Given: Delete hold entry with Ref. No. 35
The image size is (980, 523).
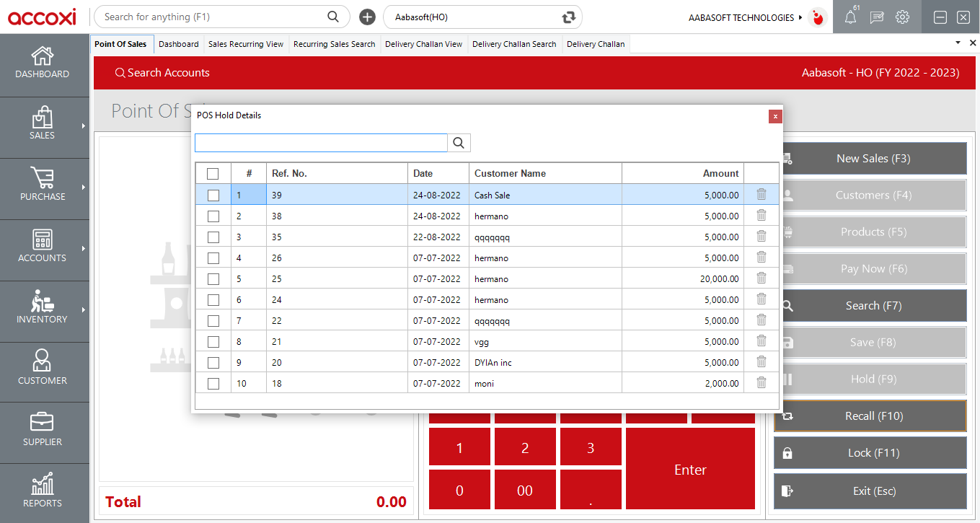Looking at the screenshot, I should [761, 236].
